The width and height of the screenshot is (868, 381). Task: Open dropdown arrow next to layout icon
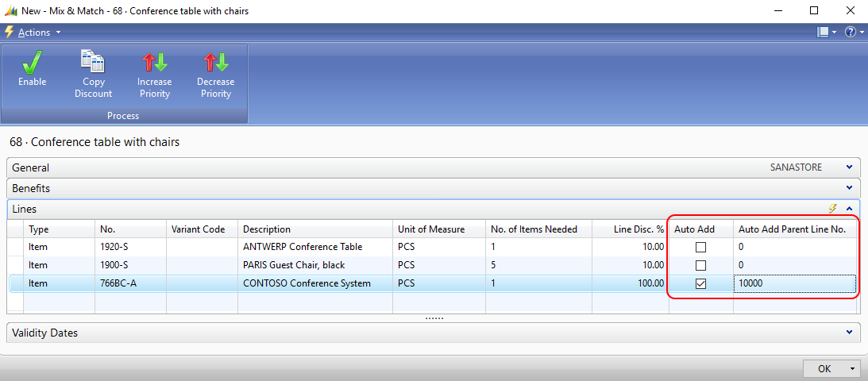pos(834,33)
